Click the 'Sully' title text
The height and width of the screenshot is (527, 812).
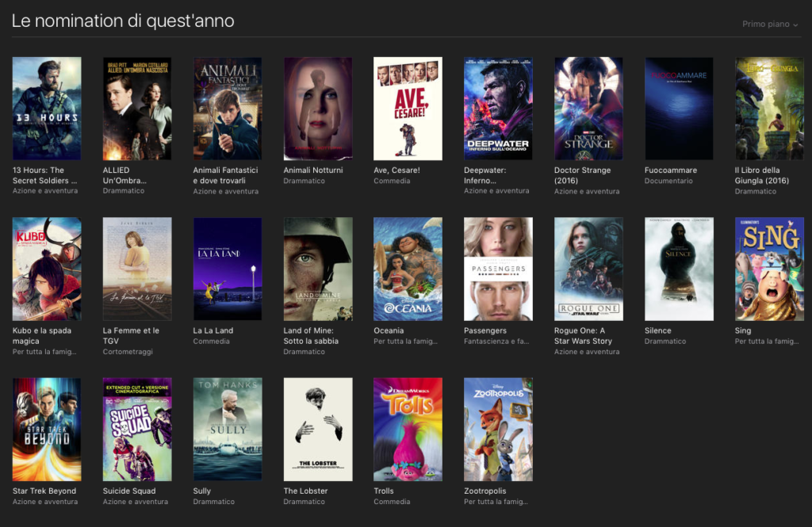coord(202,491)
